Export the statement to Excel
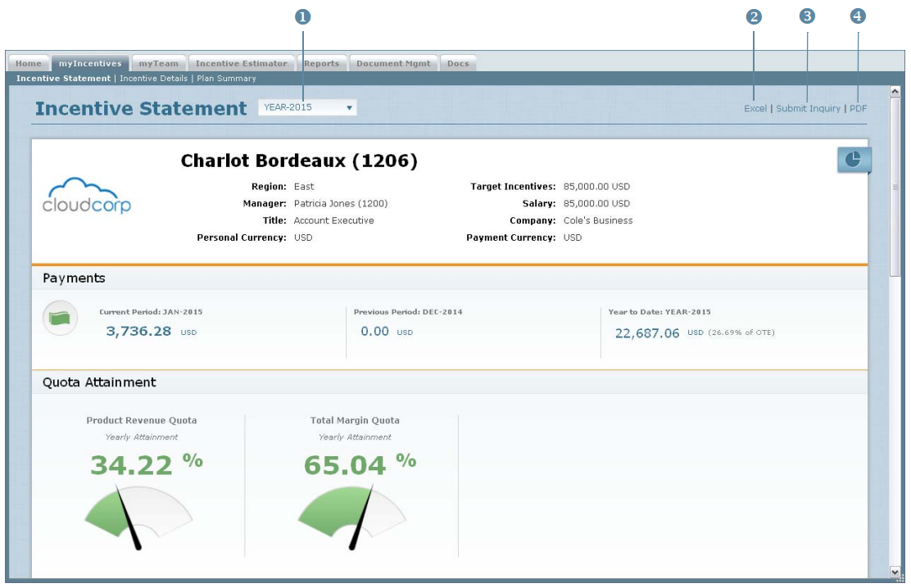Viewport: 911px width, 588px height. 755,109
